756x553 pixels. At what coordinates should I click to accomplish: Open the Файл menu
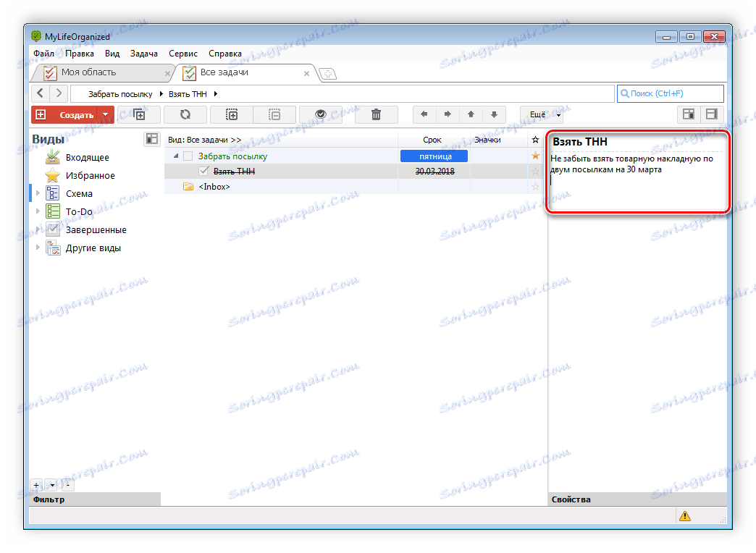point(43,54)
